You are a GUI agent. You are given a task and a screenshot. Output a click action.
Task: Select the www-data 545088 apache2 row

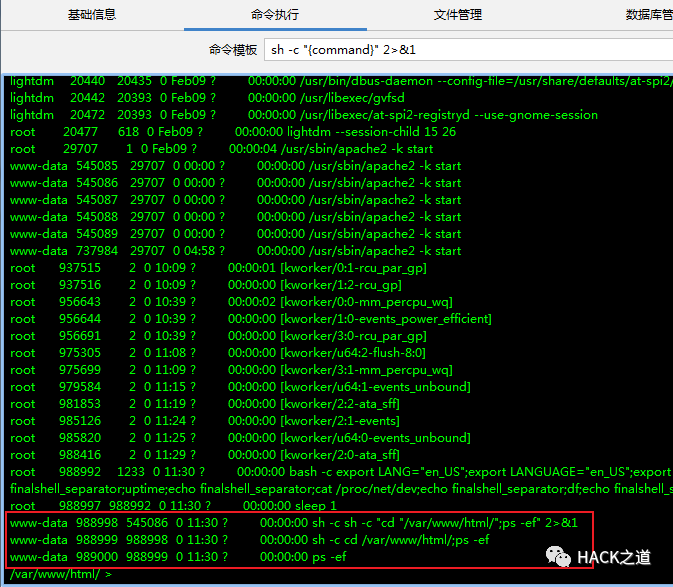[236, 217]
